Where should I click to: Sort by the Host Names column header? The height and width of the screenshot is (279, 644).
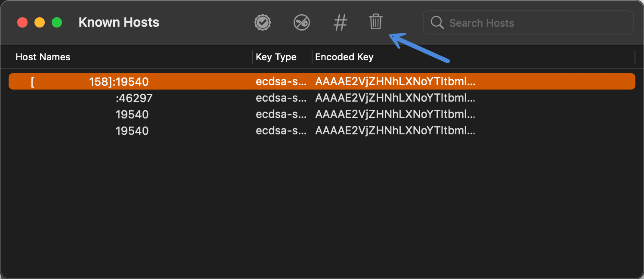pos(43,56)
